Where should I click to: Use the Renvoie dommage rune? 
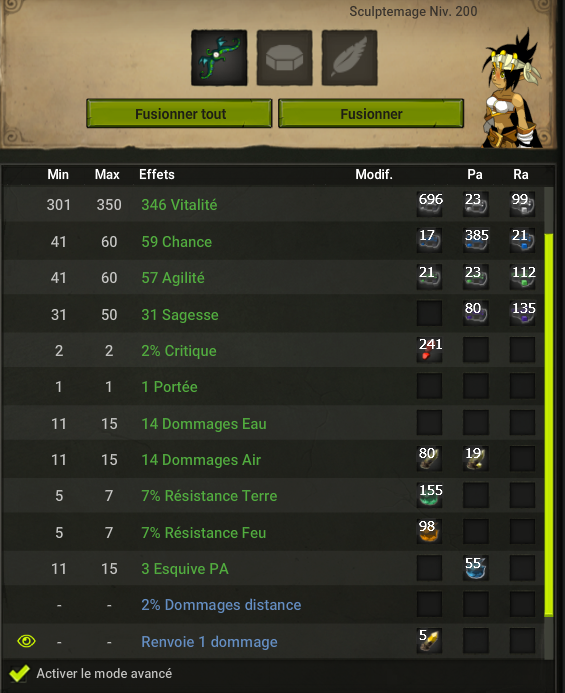(x=430, y=640)
